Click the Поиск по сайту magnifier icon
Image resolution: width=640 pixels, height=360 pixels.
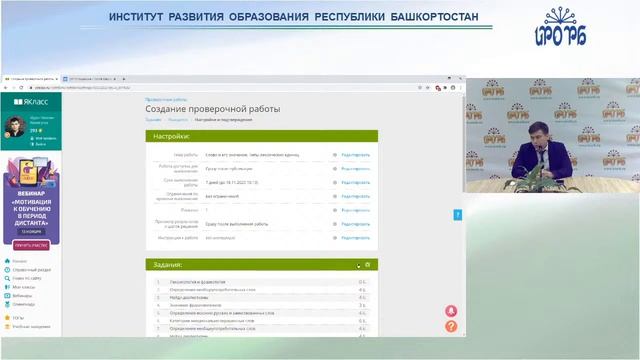coord(7,278)
